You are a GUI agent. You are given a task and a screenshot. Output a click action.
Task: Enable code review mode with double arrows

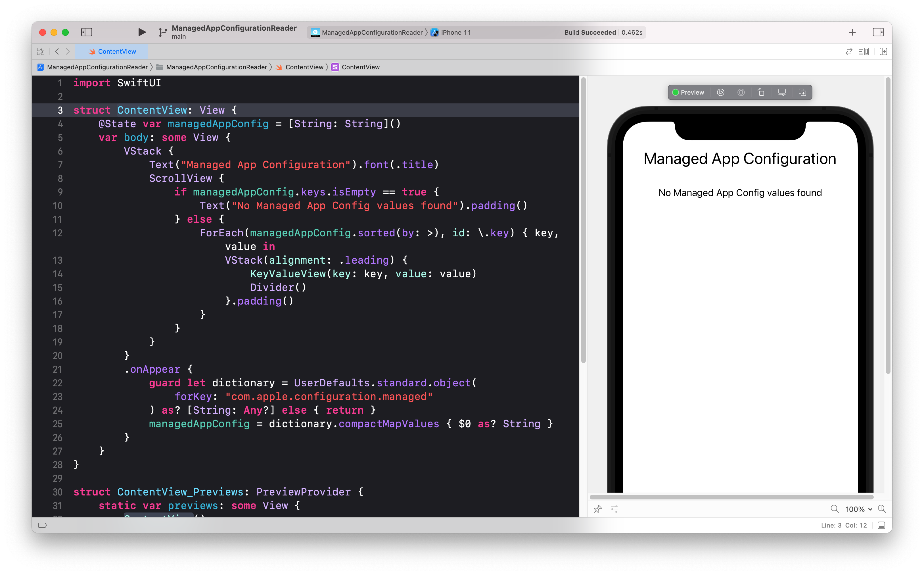coord(849,51)
